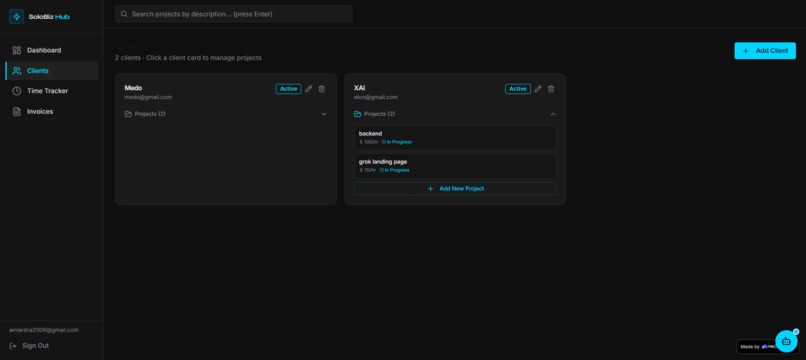The image size is (806, 360).
Task: Click the In Progress status on backend
Action: pyautogui.click(x=397, y=142)
